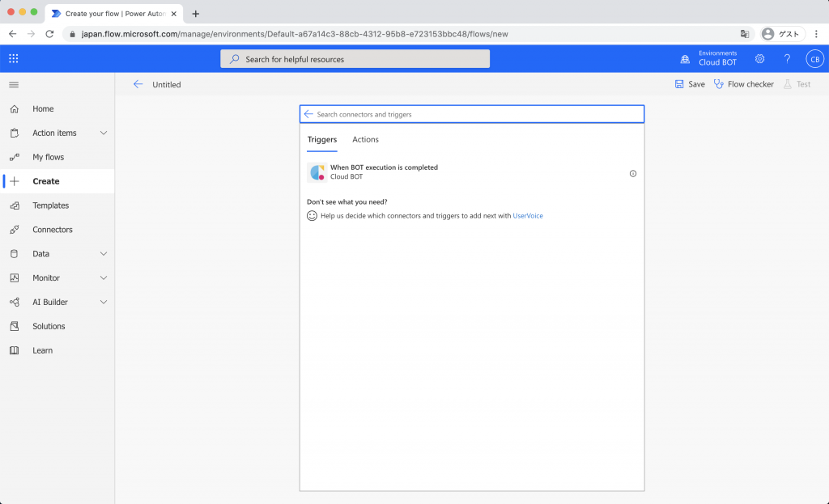Open the CB account avatar

pos(814,58)
